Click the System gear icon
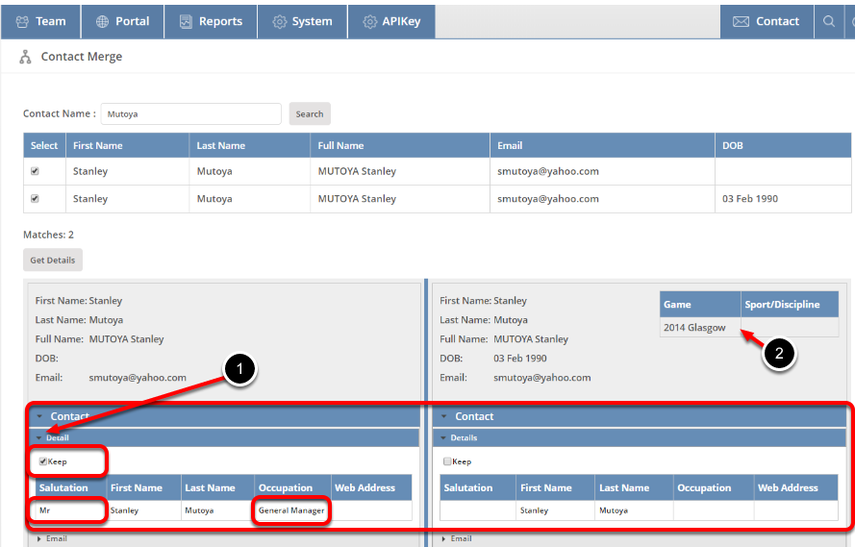Screen dimensions: 855x547 pyautogui.click(x=279, y=22)
